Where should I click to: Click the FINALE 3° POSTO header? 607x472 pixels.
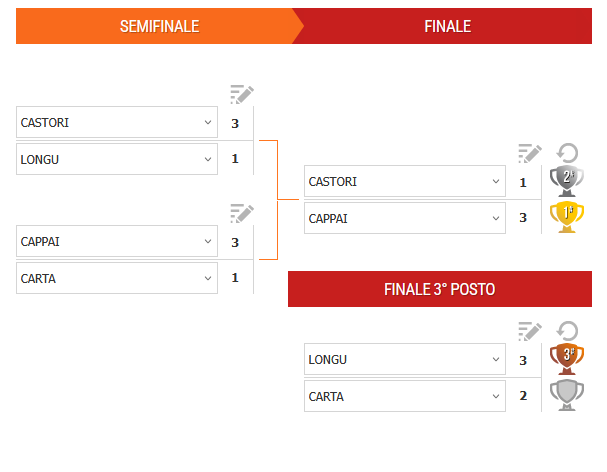pos(440,289)
